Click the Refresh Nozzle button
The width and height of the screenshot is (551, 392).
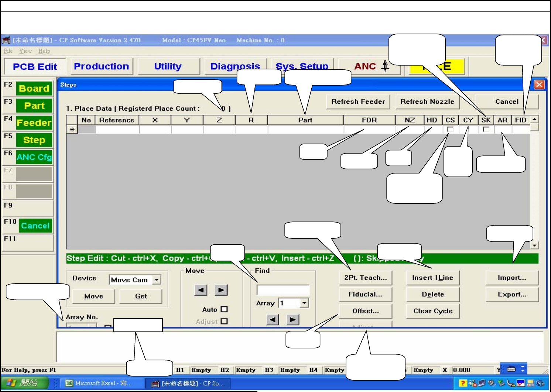tap(427, 102)
